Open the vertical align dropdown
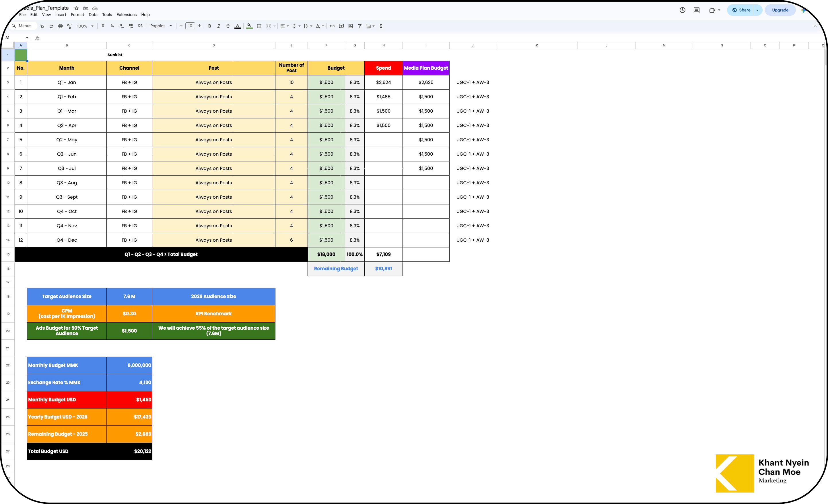 click(x=296, y=26)
